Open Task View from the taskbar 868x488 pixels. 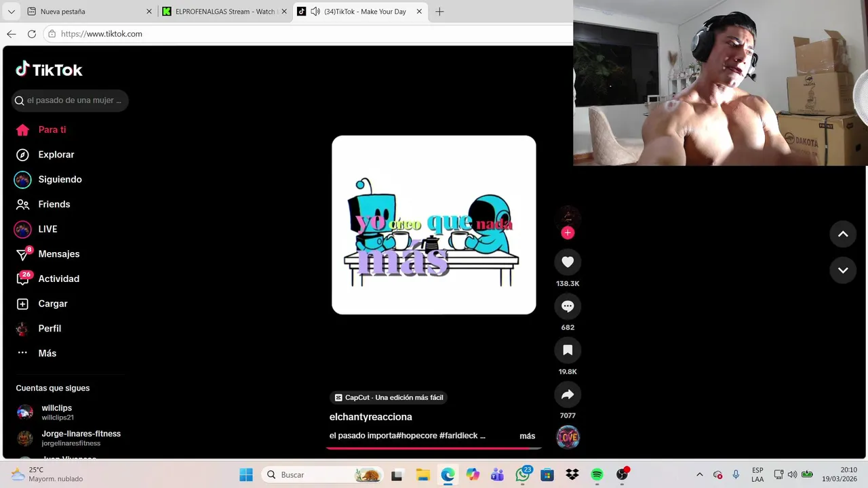pyautogui.click(x=397, y=474)
